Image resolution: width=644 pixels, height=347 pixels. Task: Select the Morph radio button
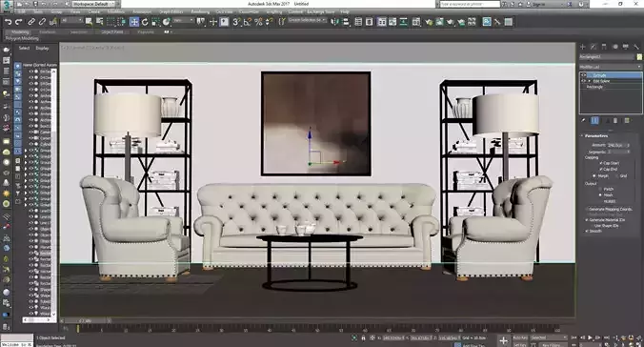coord(594,175)
